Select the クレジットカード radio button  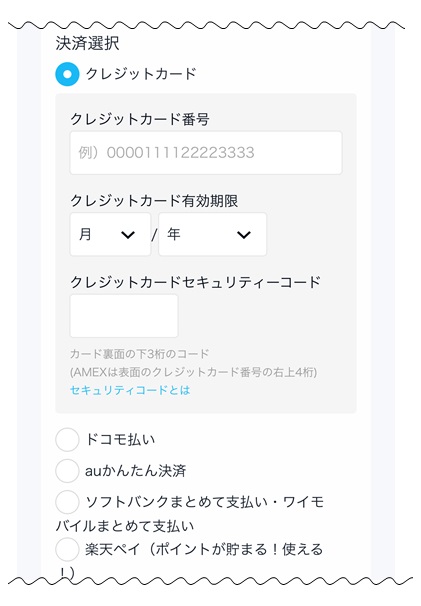coord(67,74)
